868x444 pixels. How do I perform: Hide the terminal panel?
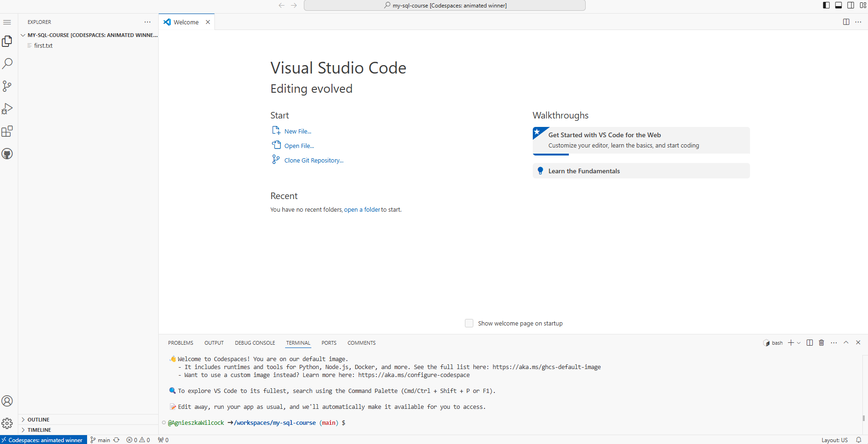click(x=858, y=342)
